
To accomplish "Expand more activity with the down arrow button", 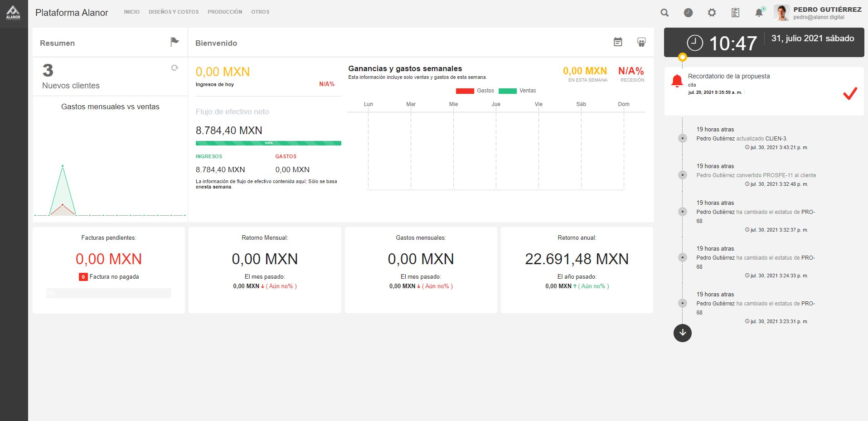I will coord(683,333).
